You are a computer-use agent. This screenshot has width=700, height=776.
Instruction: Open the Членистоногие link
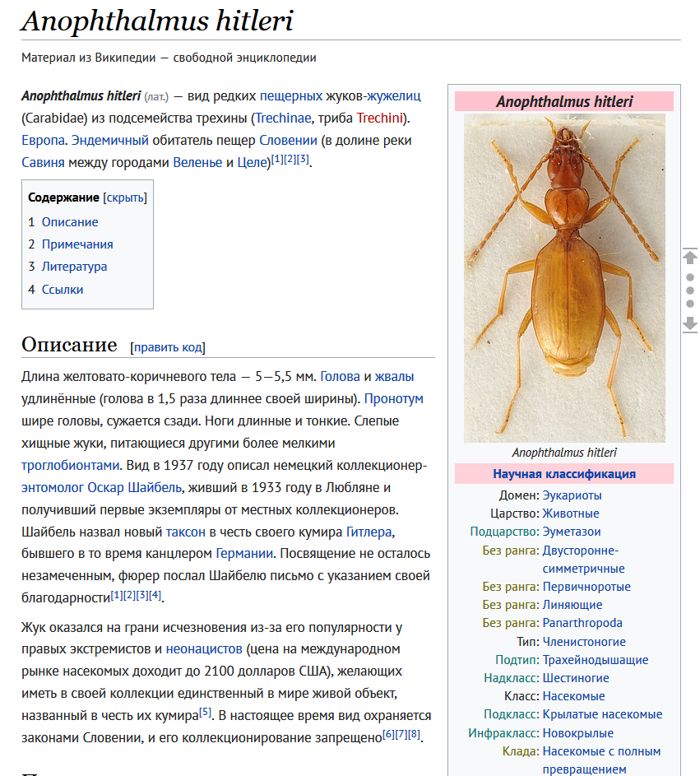tap(584, 641)
